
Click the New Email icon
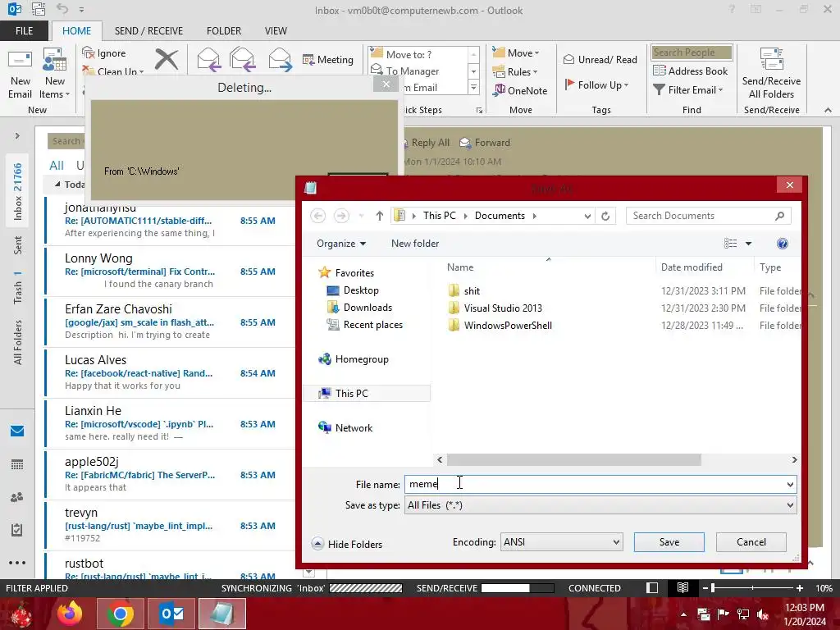pos(20,75)
